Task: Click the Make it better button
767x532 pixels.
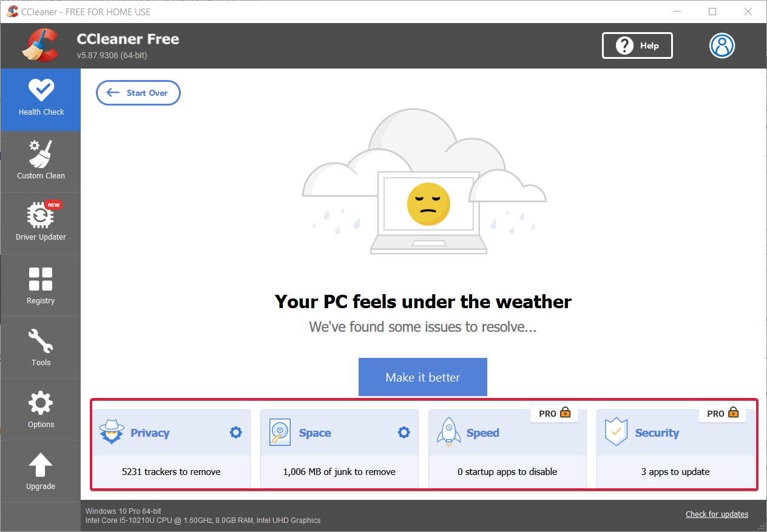Action: 423,377
